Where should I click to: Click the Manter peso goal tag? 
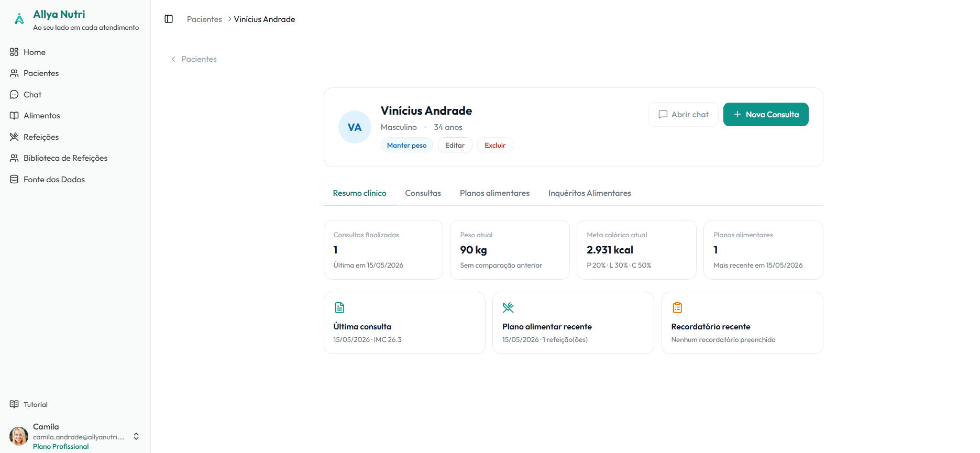tap(407, 145)
